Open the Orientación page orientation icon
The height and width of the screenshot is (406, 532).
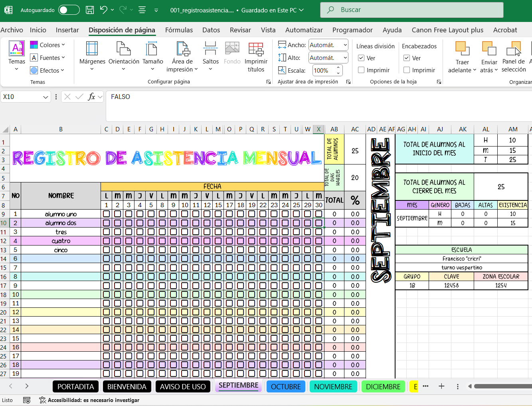[x=124, y=49]
